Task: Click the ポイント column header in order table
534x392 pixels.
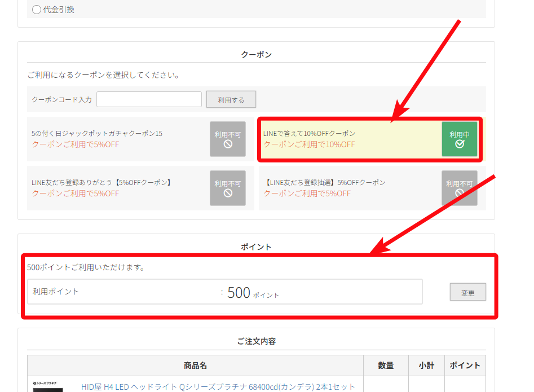Action: (x=465, y=365)
